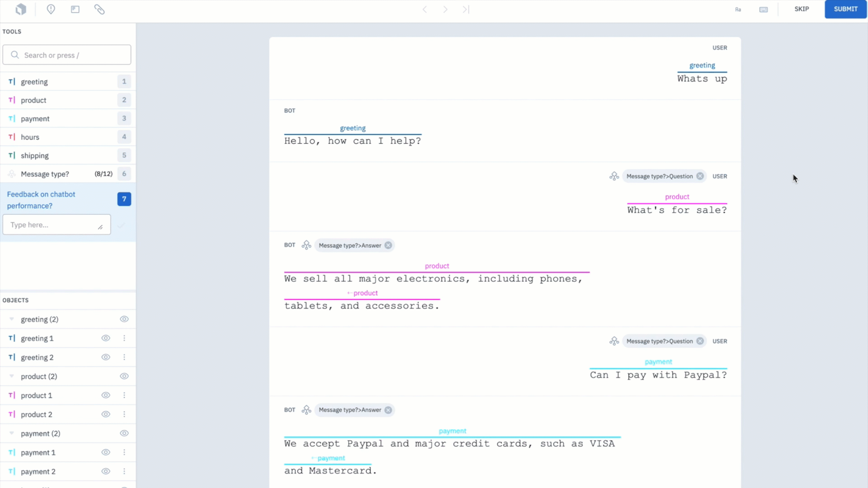
Task: Open the issues pin icon
Action: 51,9
